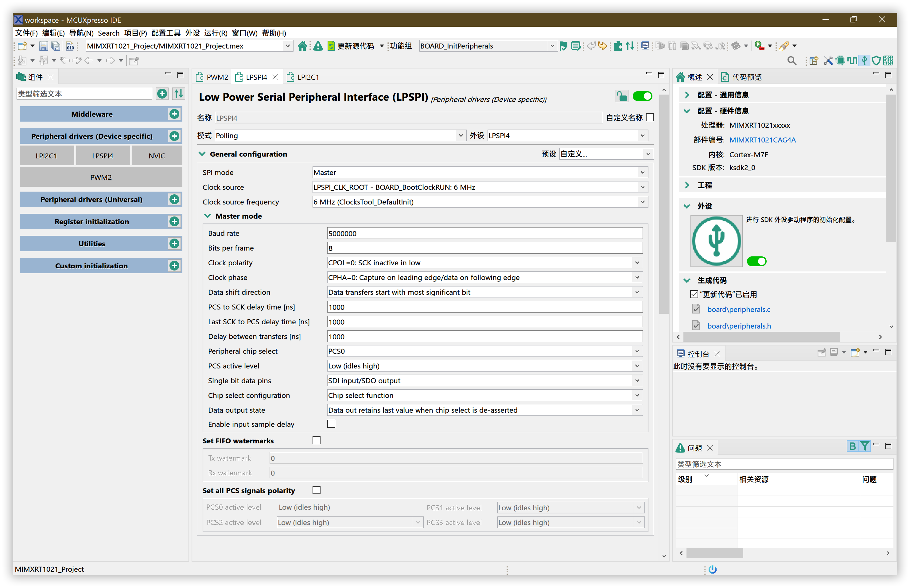This screenshot has width=910, height=588.
Task: Expand the 工程 section in overview
Action: coord(687,185)
